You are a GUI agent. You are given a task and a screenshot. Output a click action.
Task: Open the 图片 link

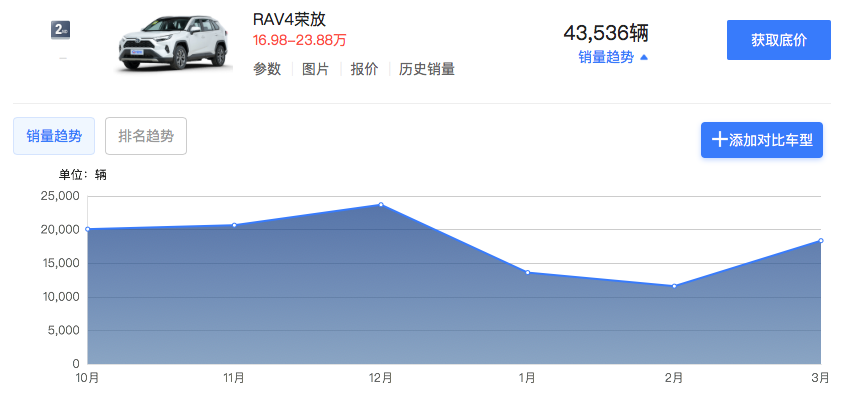pos(315,69)
